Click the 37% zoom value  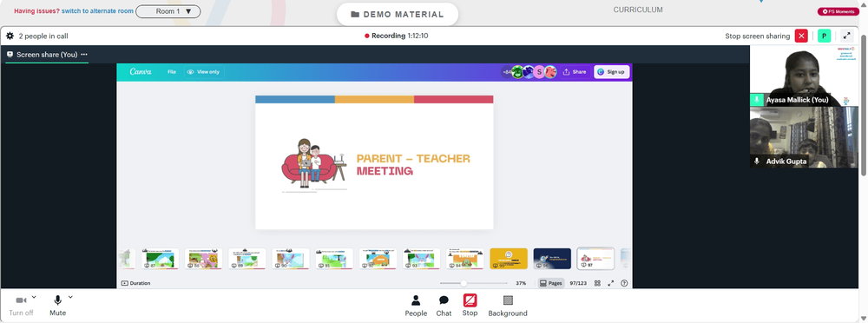(521, 283)
